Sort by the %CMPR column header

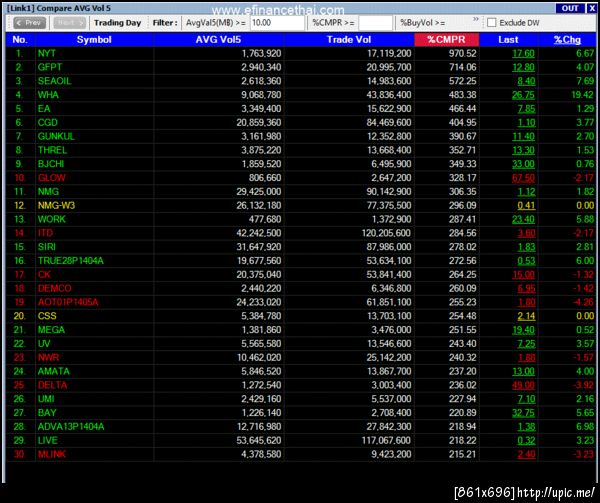[x=446, y=40]
